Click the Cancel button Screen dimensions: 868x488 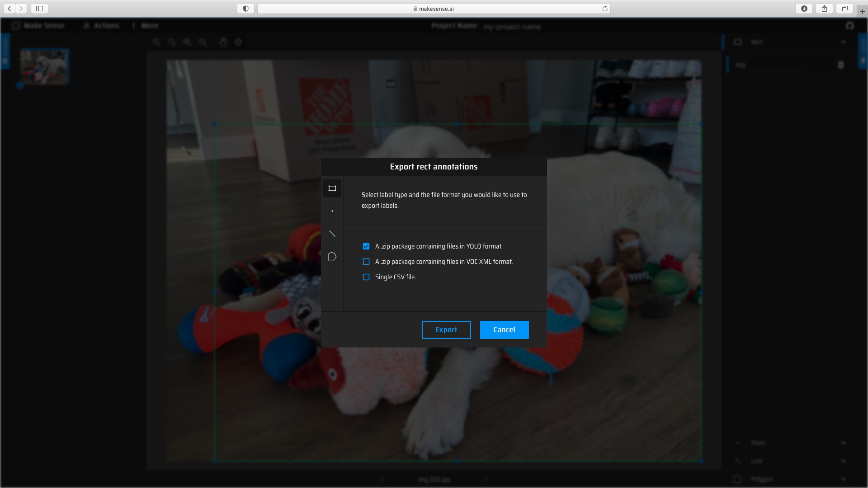click(x=504, y=330)
